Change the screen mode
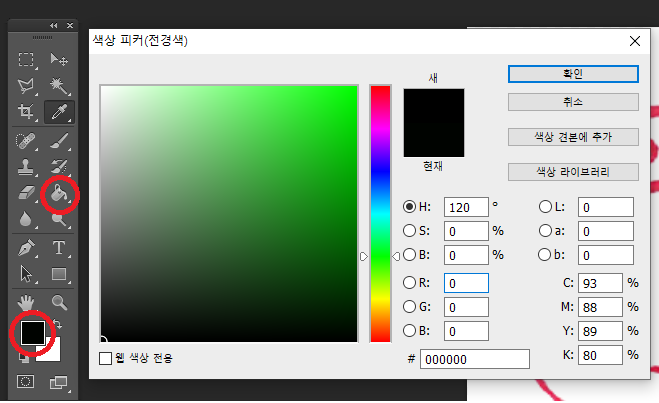 58,382
